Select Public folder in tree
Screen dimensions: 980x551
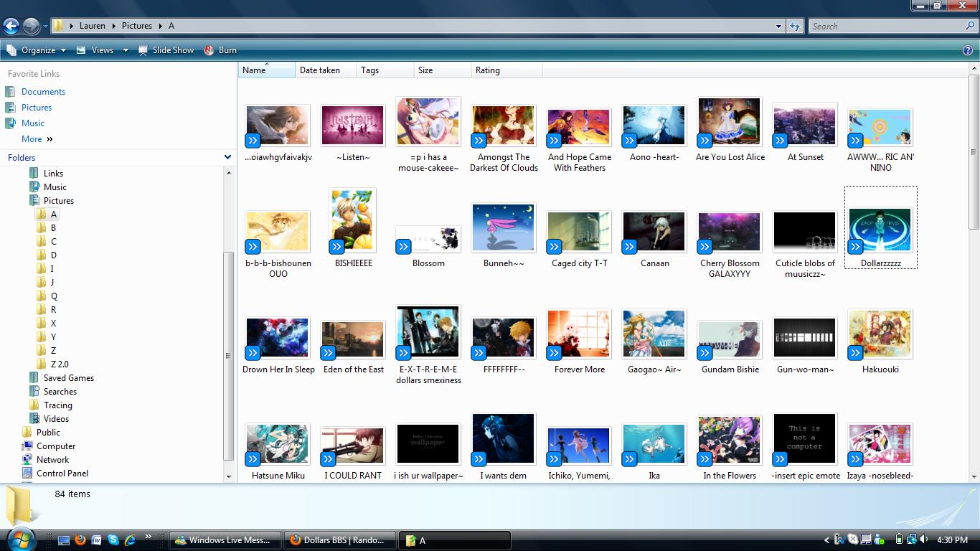48,433
